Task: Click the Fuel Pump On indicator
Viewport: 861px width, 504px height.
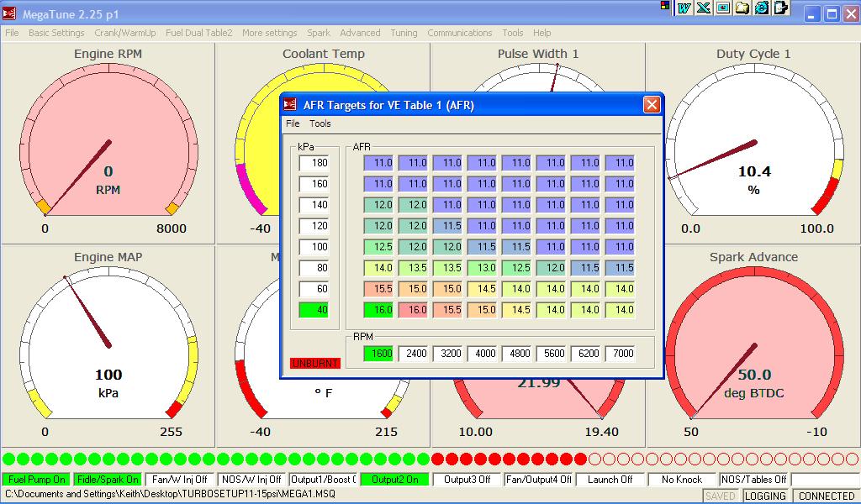Action: click(x=37, y=480)
